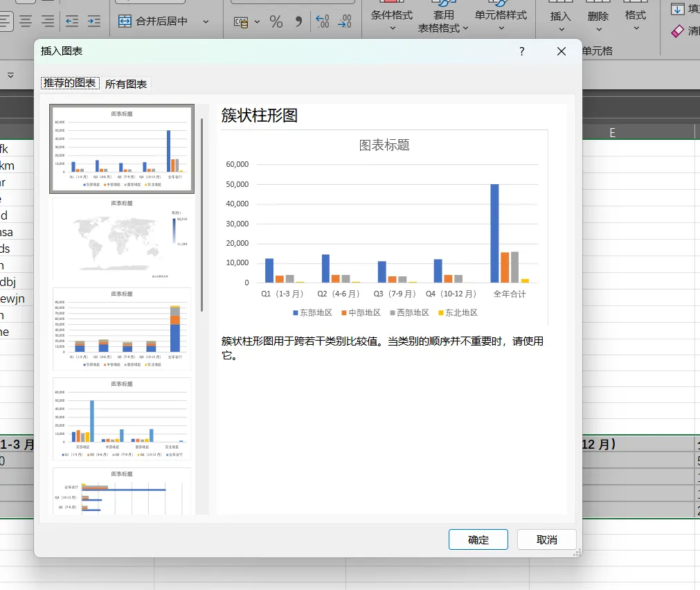Select the horizontal bar chart thumbnail
The width and height of the screenshot is (700, 590).
coord(122,491)
